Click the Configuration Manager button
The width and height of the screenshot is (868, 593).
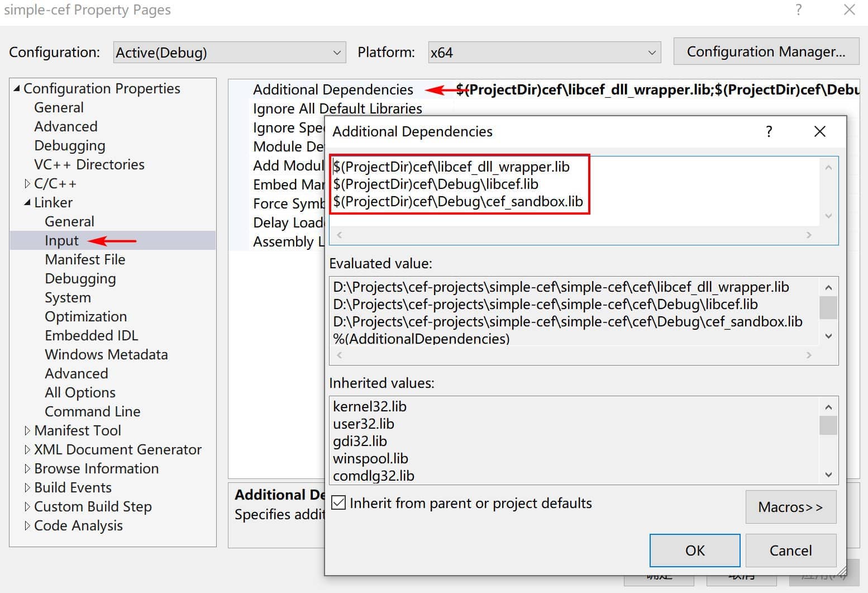766,52
